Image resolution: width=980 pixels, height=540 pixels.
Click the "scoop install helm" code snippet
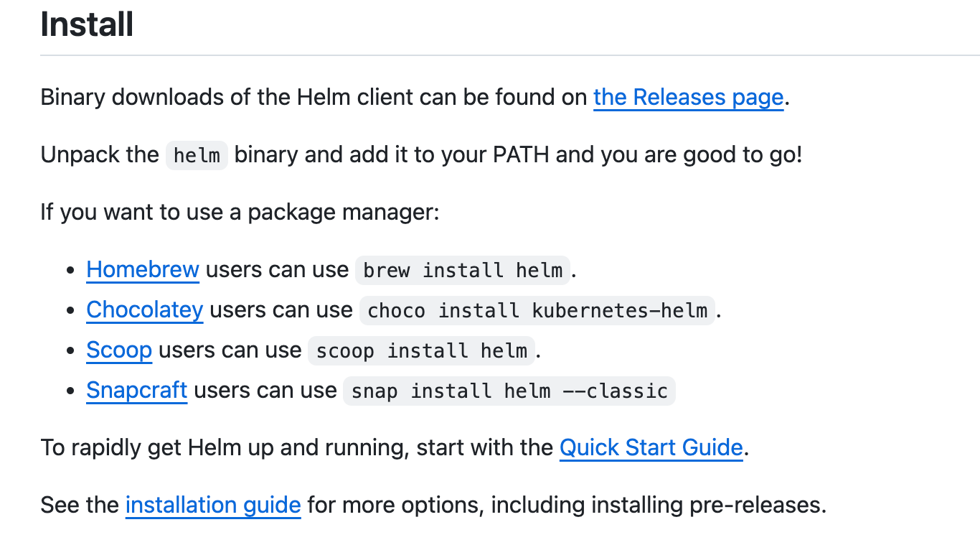[x=422, y=350]
